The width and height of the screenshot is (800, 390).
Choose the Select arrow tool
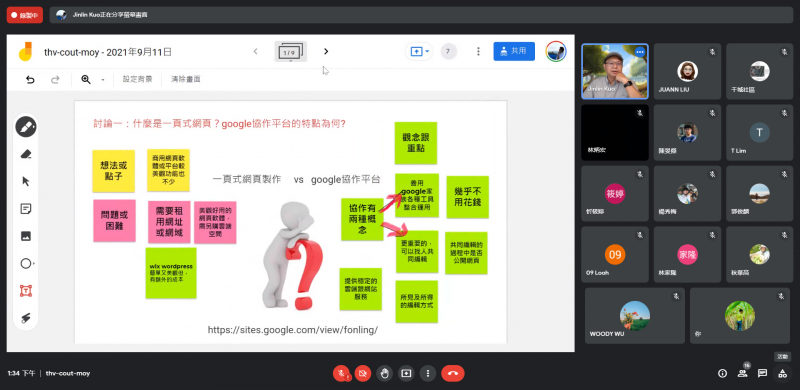tap(26, 181)
